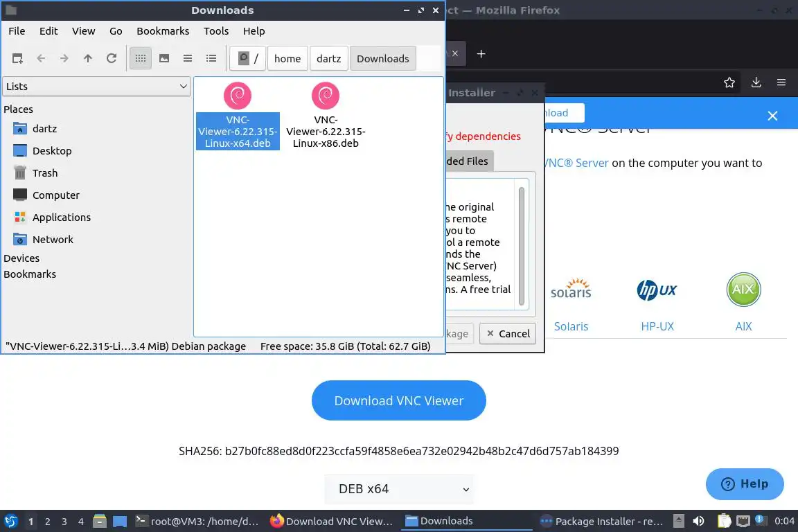Open Firefox application menu
This screenshot has width=798, height=532.
781,82
